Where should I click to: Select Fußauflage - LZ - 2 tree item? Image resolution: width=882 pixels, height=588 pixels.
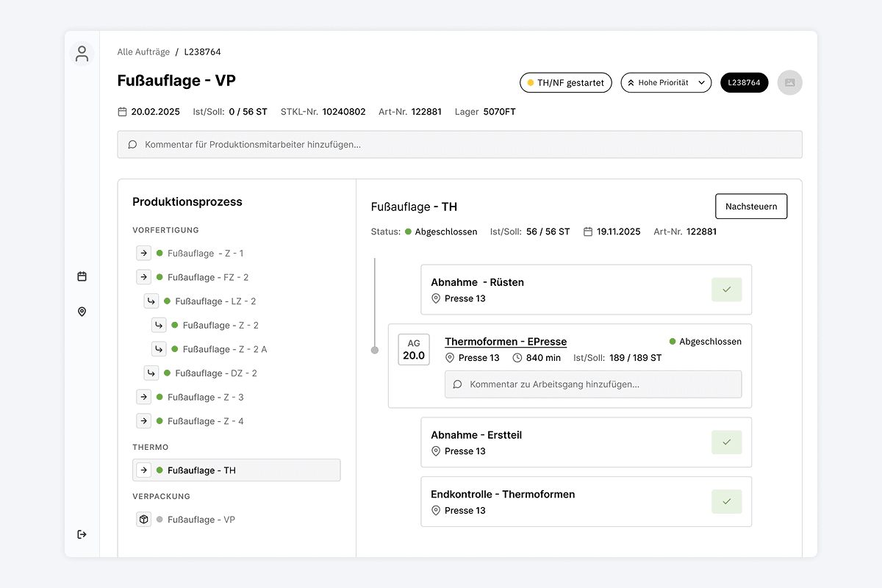[215, 301]
